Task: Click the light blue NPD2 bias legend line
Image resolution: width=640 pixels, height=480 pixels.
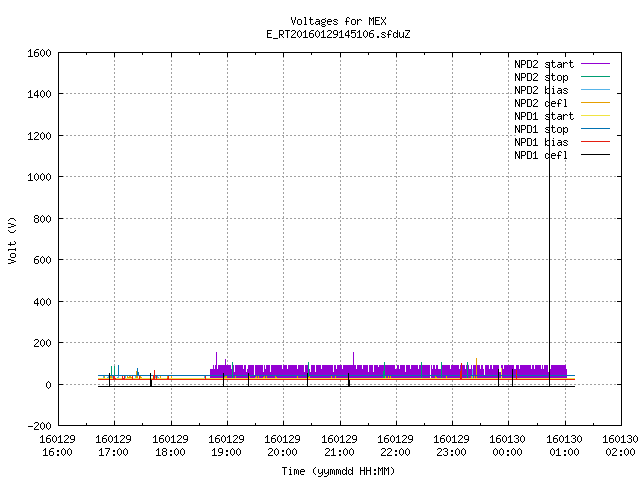Action: 595,90
